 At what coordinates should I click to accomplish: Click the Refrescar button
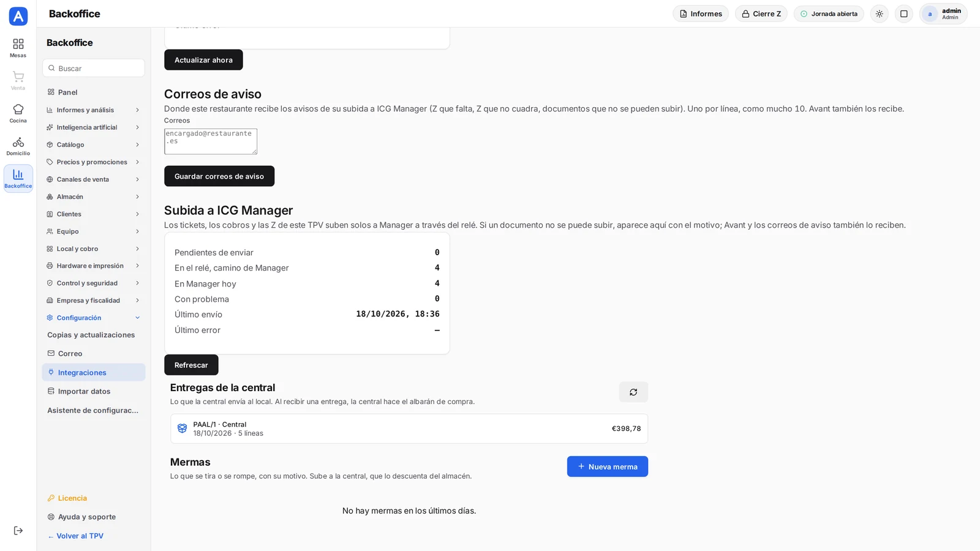191,365
